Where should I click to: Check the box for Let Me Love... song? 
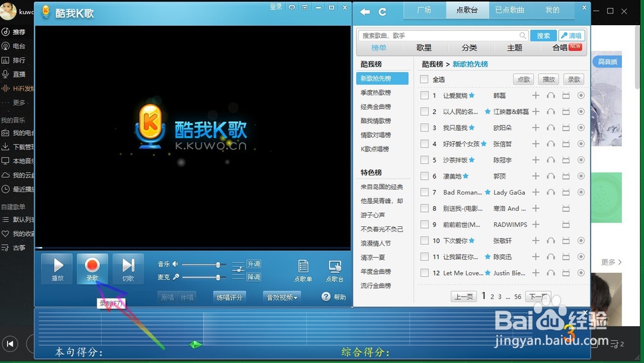424,273
